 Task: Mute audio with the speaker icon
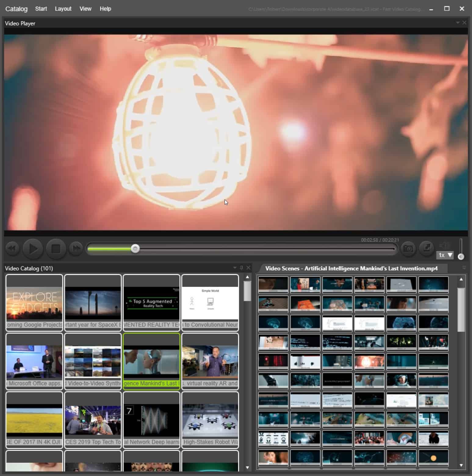point(444,245)
